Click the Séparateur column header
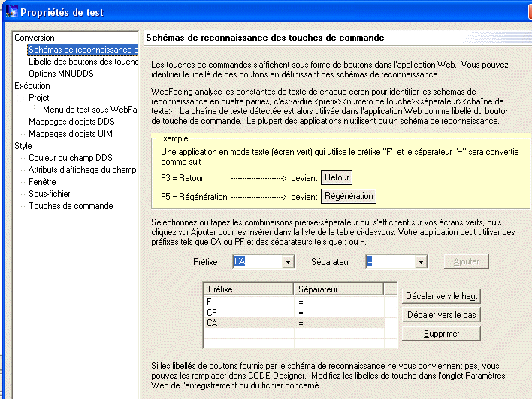Viewport: 532px width, 399px height. (339, 289)
